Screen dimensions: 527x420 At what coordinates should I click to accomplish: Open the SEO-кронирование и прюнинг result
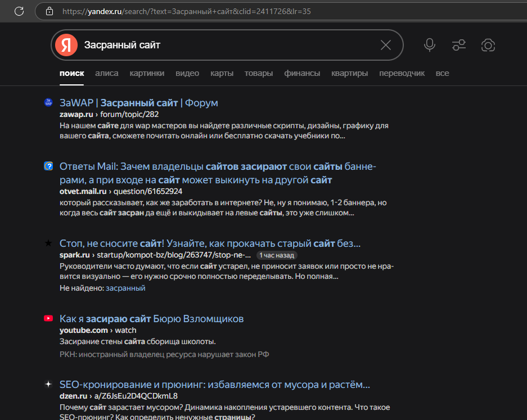point(215,385)
